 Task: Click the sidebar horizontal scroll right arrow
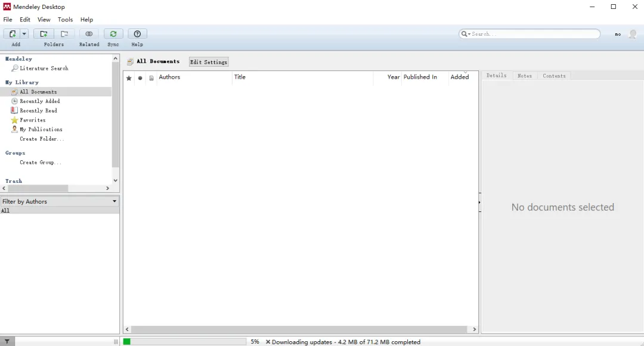pos(107,188)
